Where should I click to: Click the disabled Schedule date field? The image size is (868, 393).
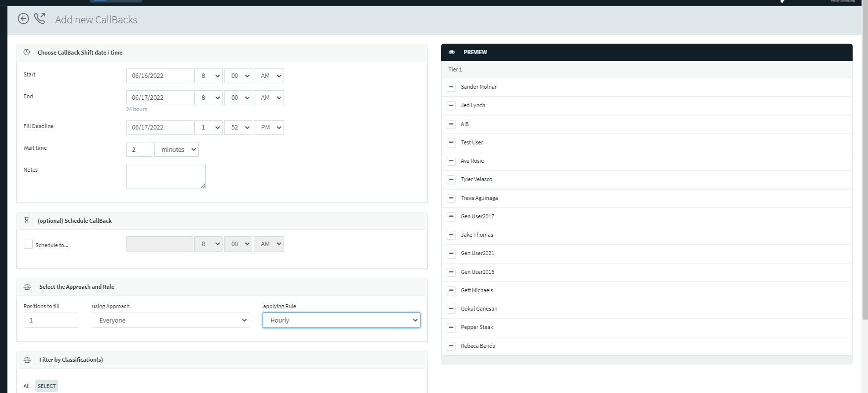[x=160, y=244]
